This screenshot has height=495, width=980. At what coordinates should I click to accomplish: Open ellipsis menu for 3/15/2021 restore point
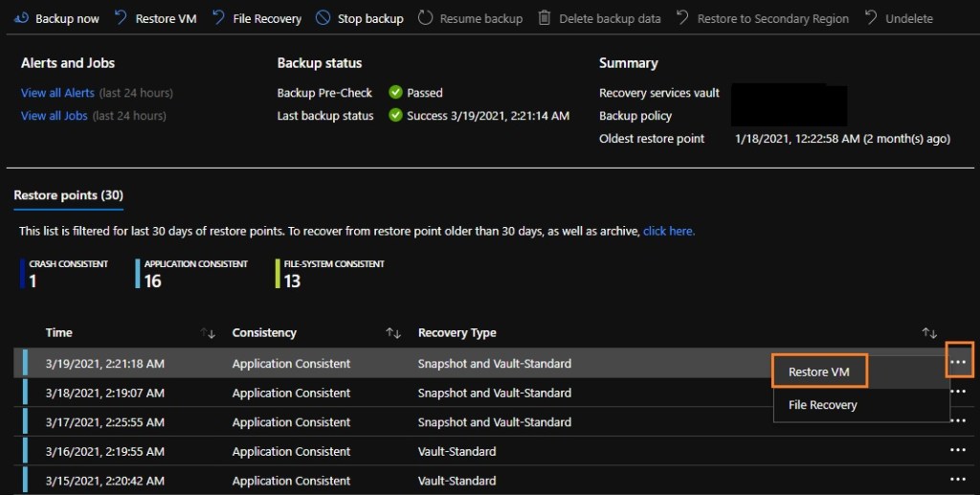point(958,480)
